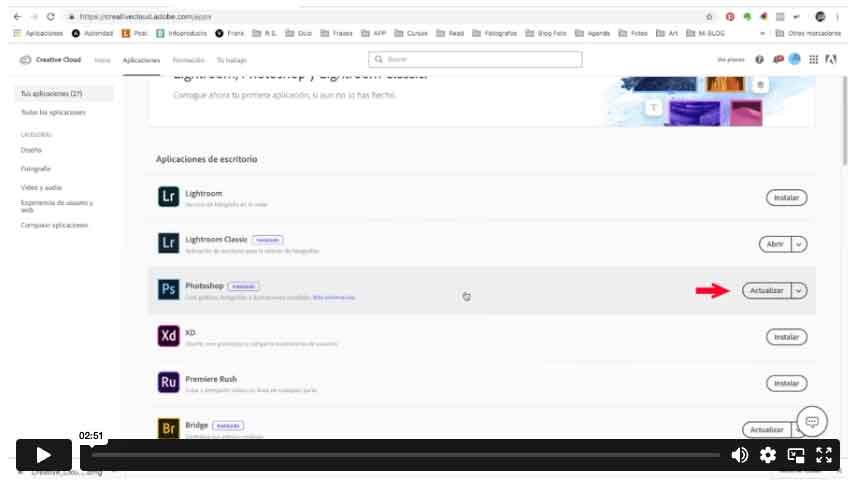
Task: Click the Mis planes link
Action: (x=731, y=59)
